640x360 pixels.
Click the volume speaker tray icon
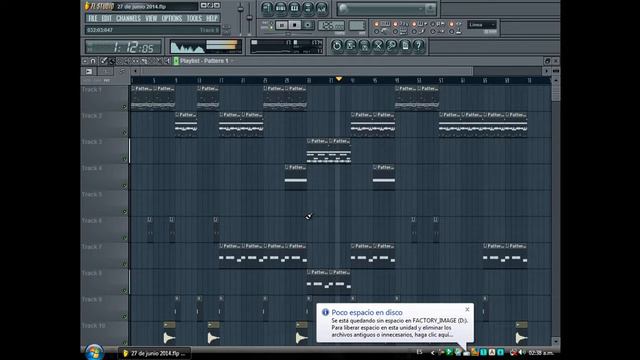point(522,352)
